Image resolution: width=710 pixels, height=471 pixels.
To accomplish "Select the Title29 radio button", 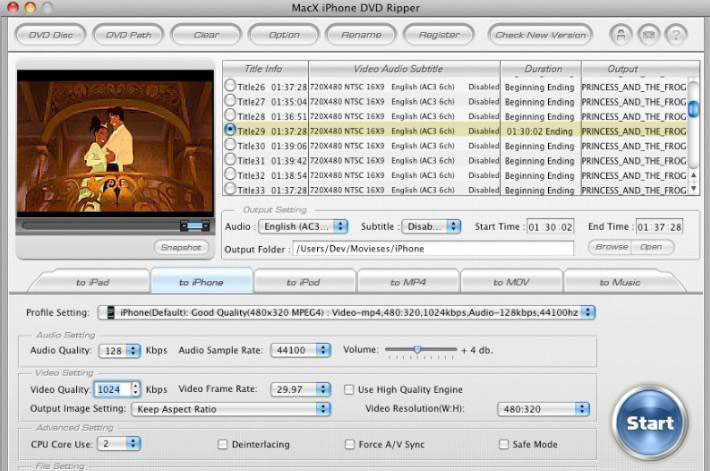I will (x=230, y=130).
